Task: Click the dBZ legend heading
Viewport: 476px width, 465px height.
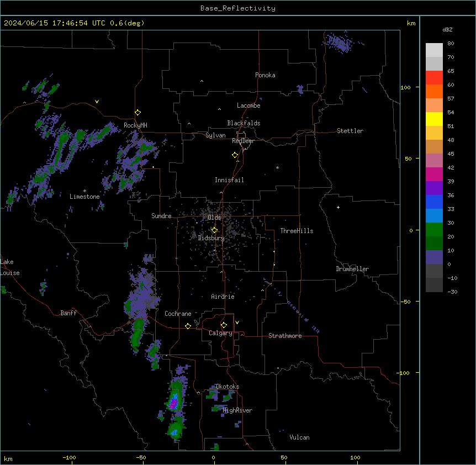Action: pos(447,30)
